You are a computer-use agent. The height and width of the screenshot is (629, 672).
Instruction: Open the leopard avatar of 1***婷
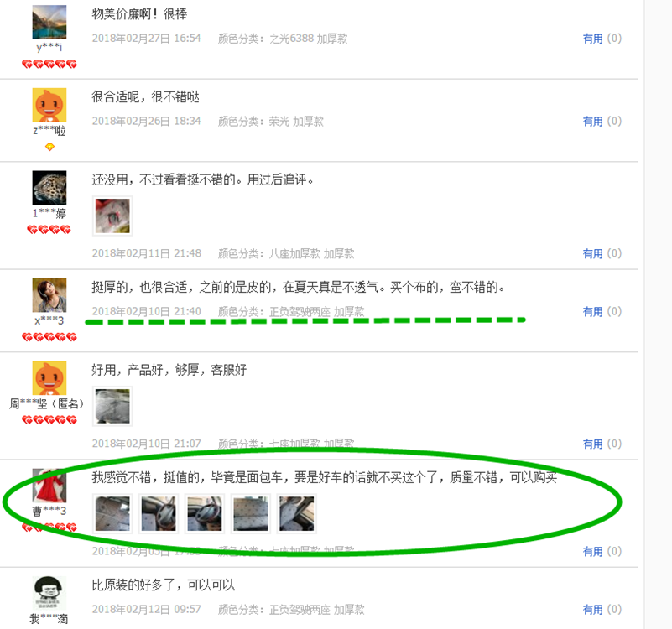coord(49,188)
